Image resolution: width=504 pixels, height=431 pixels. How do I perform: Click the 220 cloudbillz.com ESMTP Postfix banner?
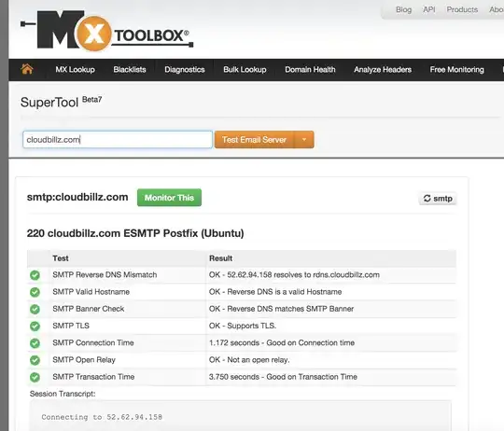coord(135,233)
